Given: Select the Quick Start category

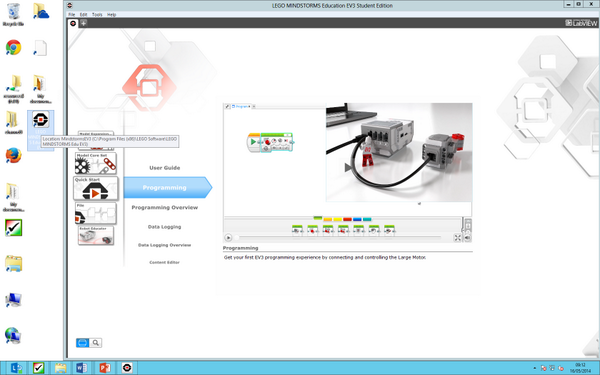Looking at the screenshot, I should [96, 188].
